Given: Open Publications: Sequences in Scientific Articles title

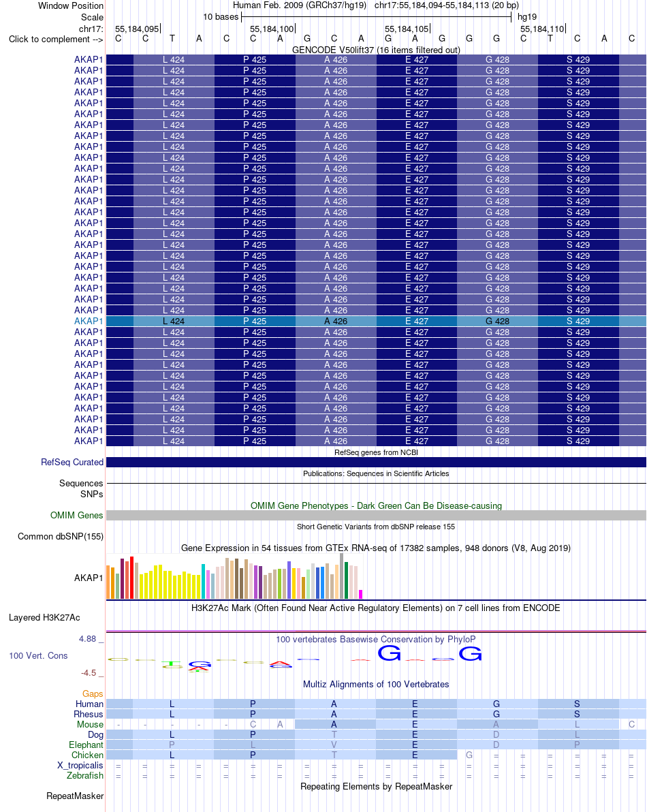Looking at the screenshot, I should 376,473.
